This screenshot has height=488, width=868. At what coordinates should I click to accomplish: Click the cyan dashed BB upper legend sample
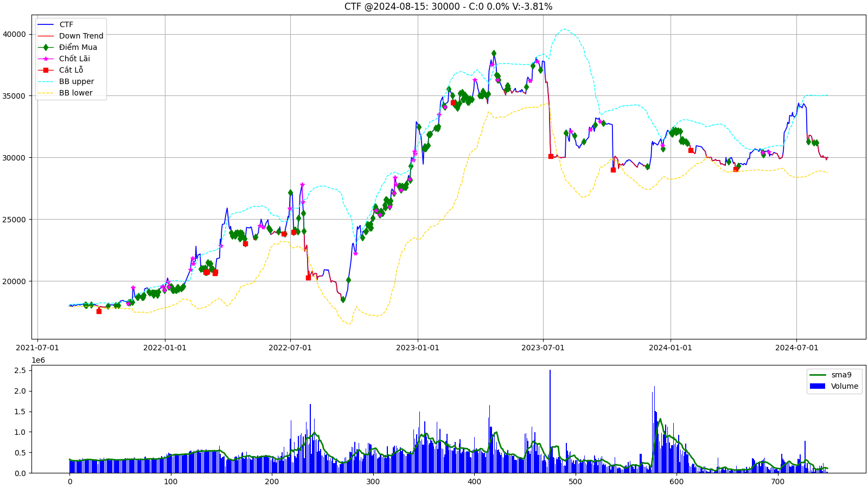(x=46, y=81)
